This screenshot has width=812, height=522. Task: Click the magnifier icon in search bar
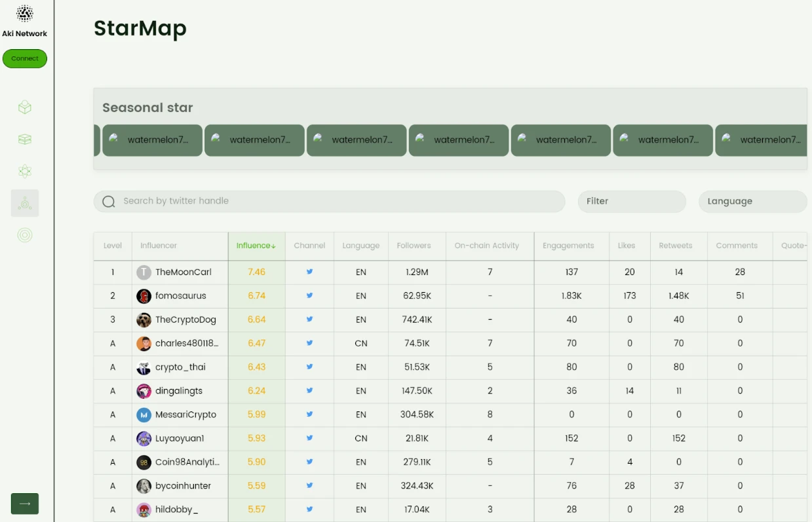109,202
